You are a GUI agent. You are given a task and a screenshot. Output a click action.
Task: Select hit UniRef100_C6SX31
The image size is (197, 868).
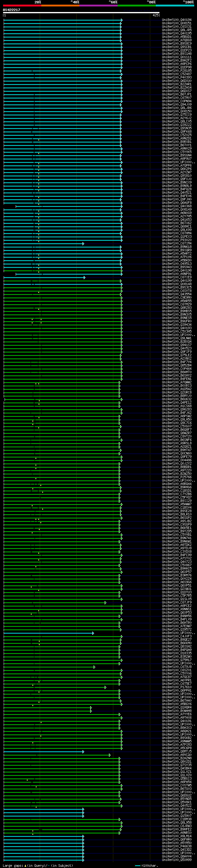pyautogui.click(x=177, y=26)
